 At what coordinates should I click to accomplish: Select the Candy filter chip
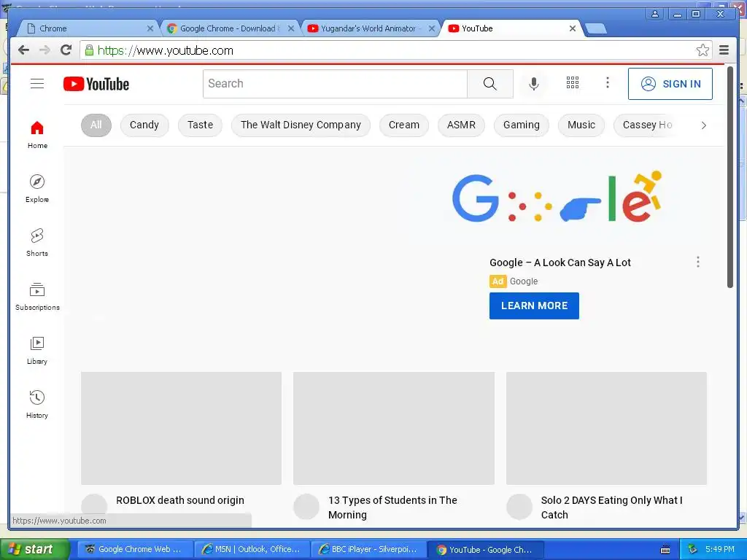click(x=144, y=125)
